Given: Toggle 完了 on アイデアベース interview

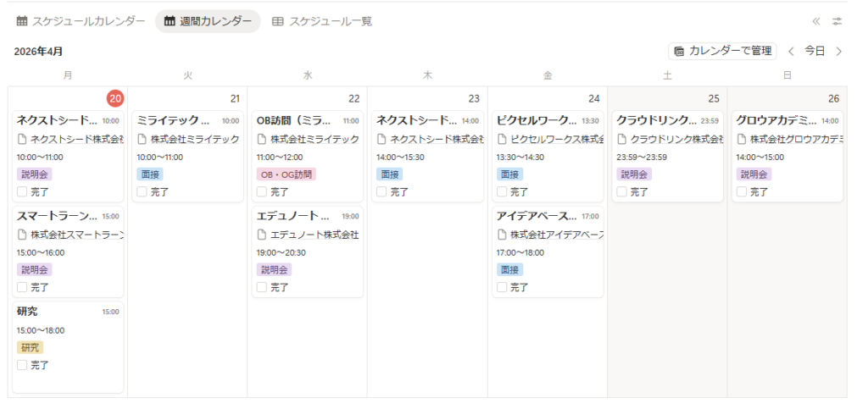Looking at the screenshot, I should coord(502,287).
